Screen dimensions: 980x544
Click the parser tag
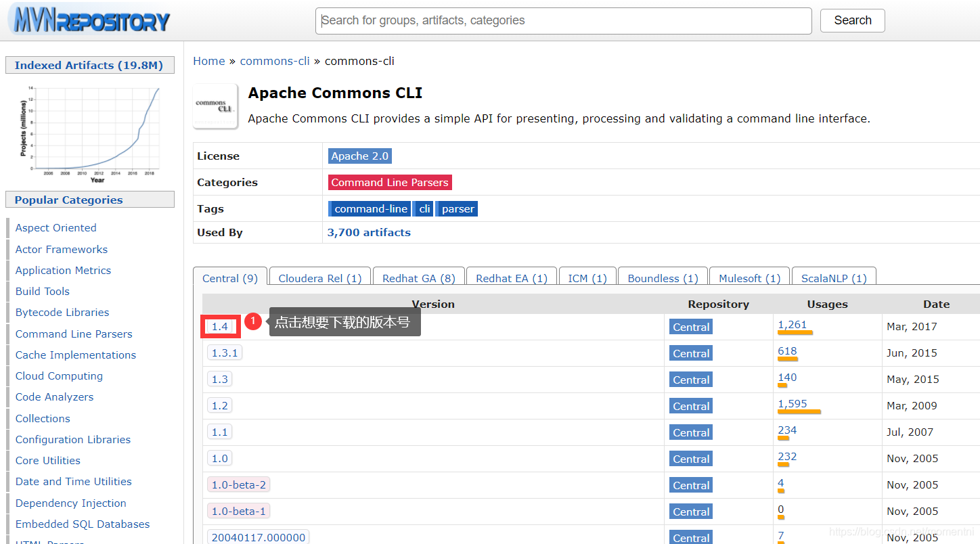456,208
